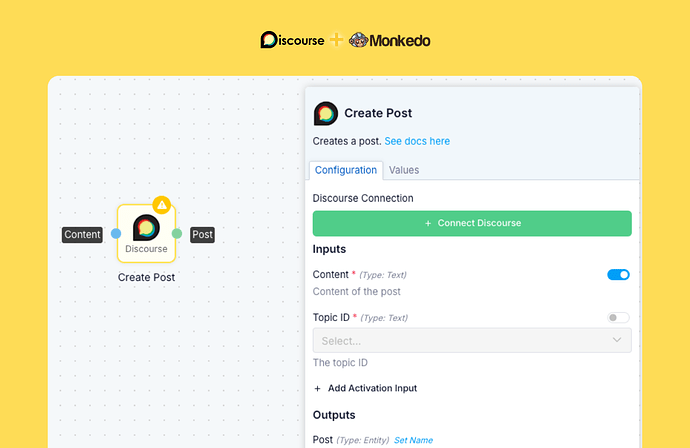Click the Outputs section heading
The width and height of the screenshot is (690, 448).
334,415
